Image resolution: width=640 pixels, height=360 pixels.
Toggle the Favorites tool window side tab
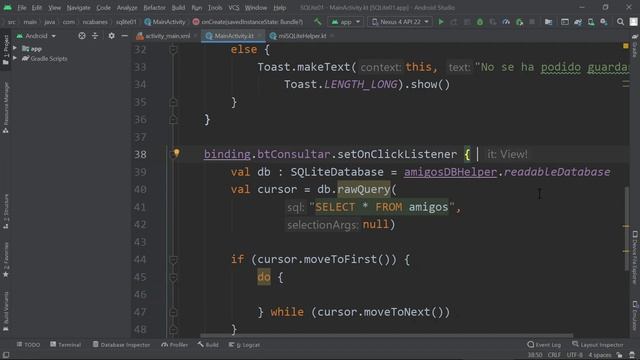[x=6, y=260]
